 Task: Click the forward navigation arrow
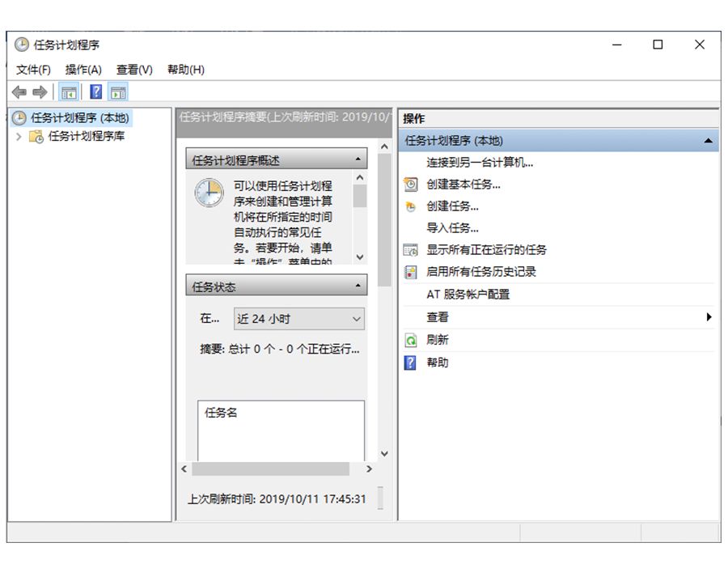coord(39,91)
